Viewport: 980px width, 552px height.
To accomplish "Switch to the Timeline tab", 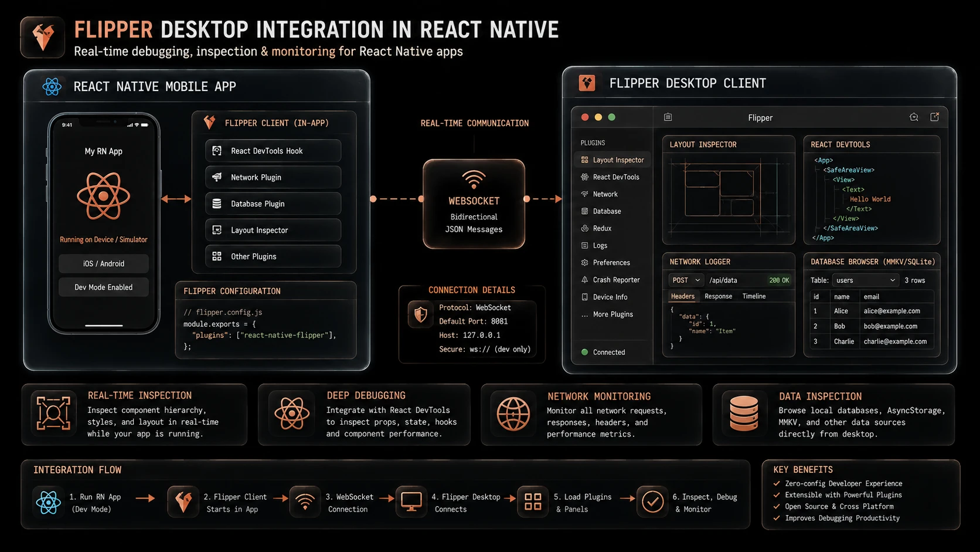I will 754,296.
